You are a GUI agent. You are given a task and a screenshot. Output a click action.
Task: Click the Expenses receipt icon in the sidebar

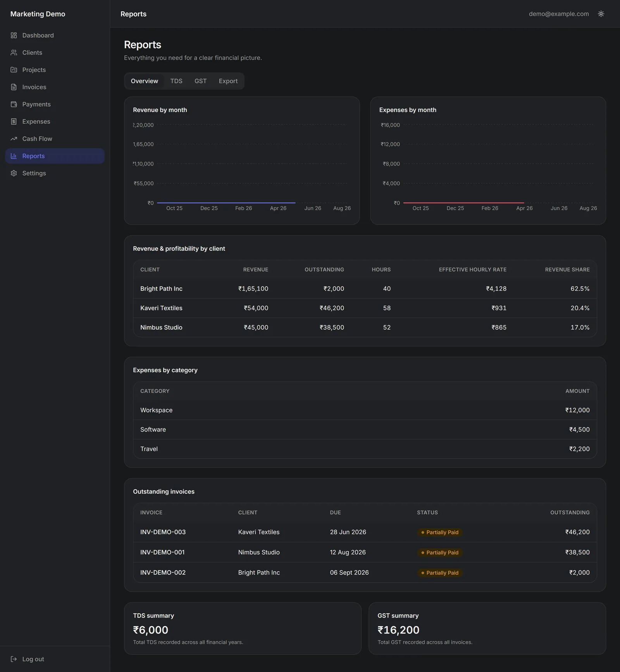[14, 121]
